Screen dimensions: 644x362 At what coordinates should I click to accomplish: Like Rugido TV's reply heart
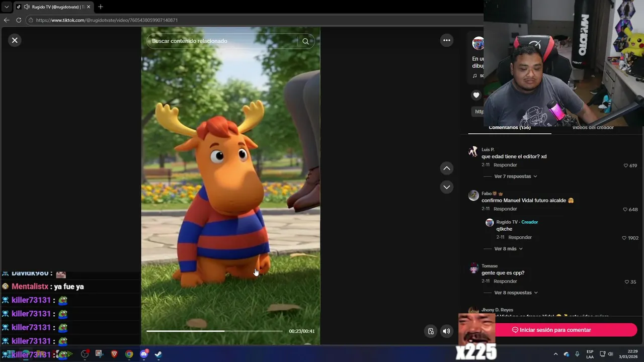624,238
